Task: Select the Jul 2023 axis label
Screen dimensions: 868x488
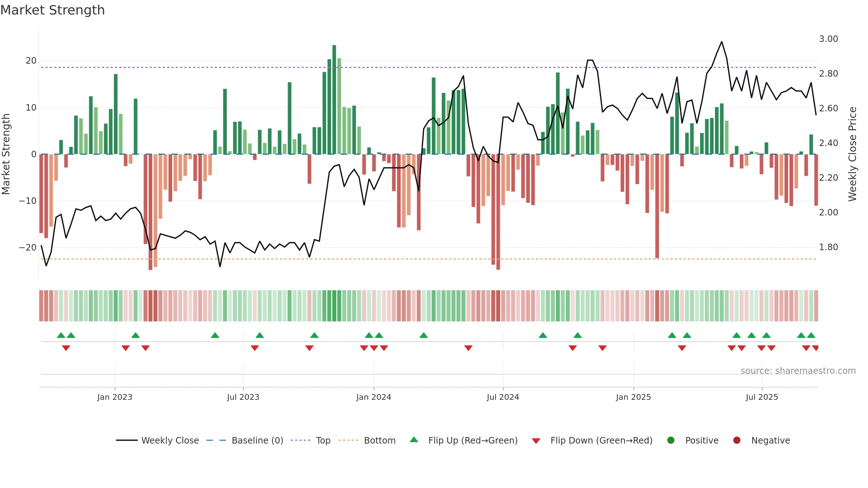Action: 243,397
